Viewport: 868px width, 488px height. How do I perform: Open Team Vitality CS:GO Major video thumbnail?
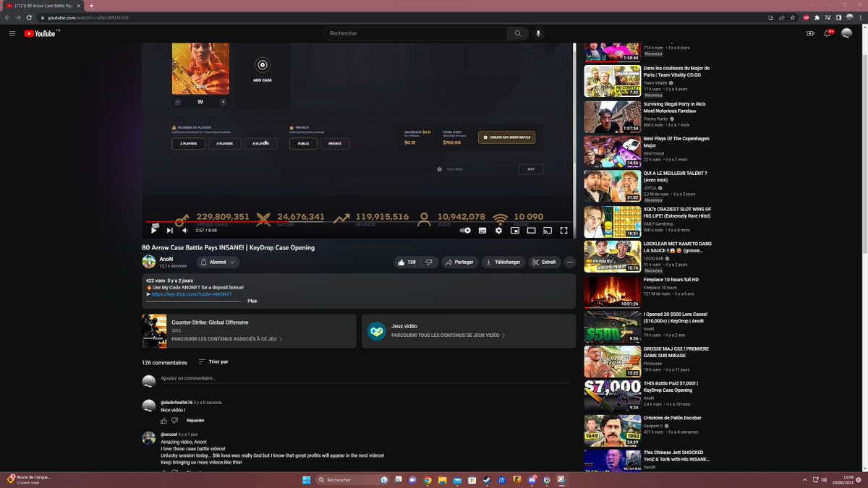[613, 81]
